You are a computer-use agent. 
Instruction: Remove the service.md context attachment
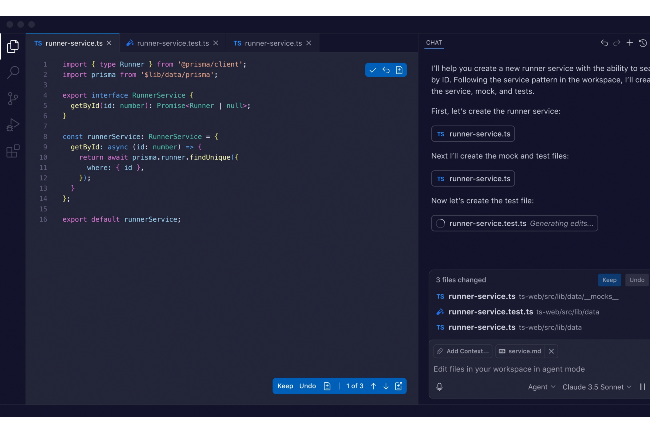[x=551, y=351]
